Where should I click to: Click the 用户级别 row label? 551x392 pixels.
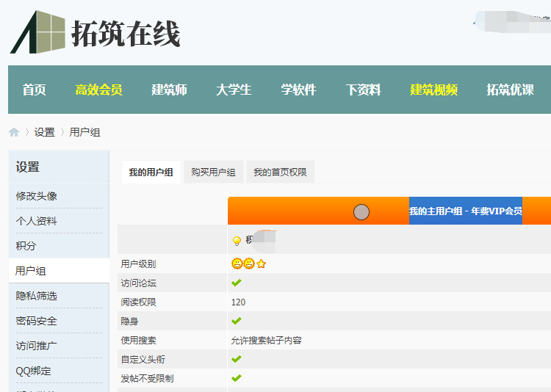pos(138,264)
